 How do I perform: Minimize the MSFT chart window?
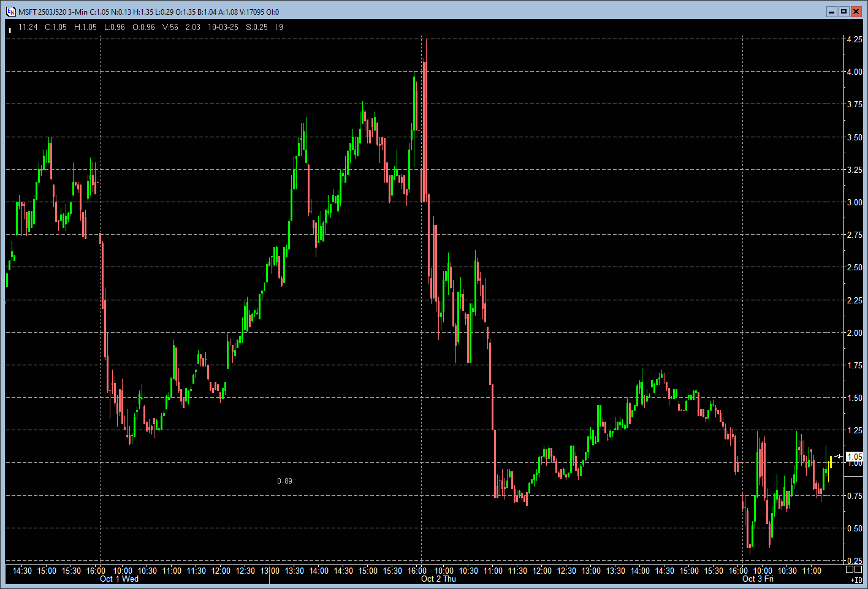[x=832, y=12]
